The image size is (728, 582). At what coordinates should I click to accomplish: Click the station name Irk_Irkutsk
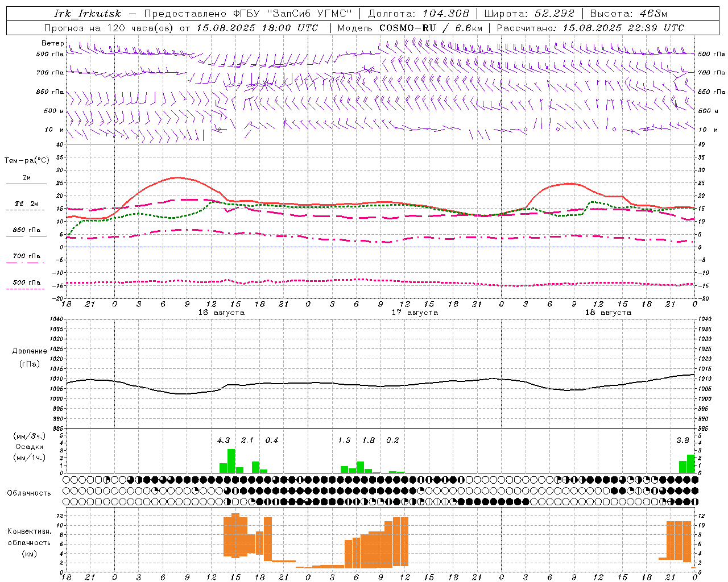click(x=88, y=14)
